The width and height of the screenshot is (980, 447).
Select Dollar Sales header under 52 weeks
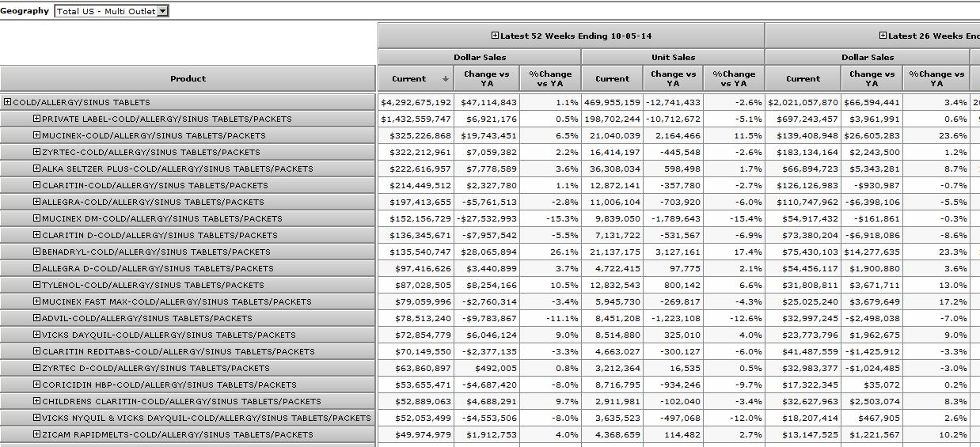tap(480, 57)
